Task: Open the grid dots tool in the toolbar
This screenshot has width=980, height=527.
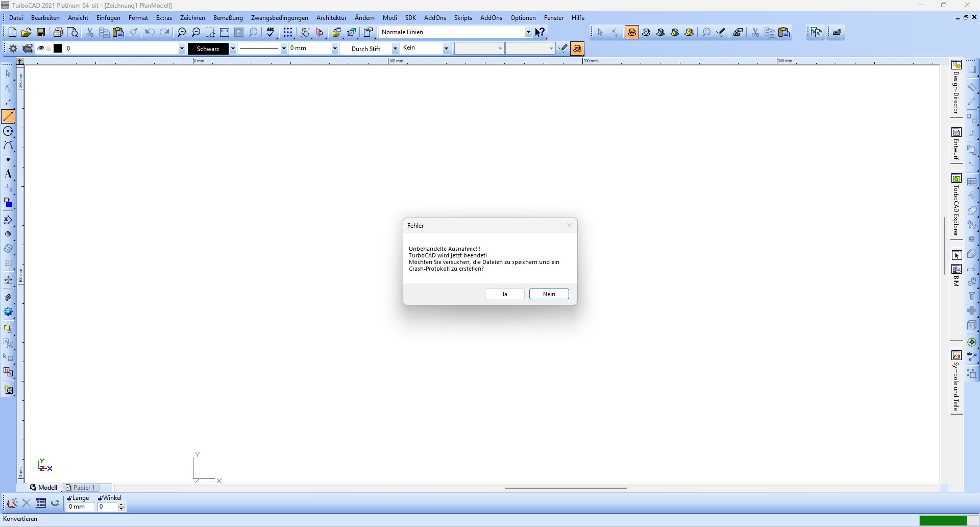Action: point(288,32)
